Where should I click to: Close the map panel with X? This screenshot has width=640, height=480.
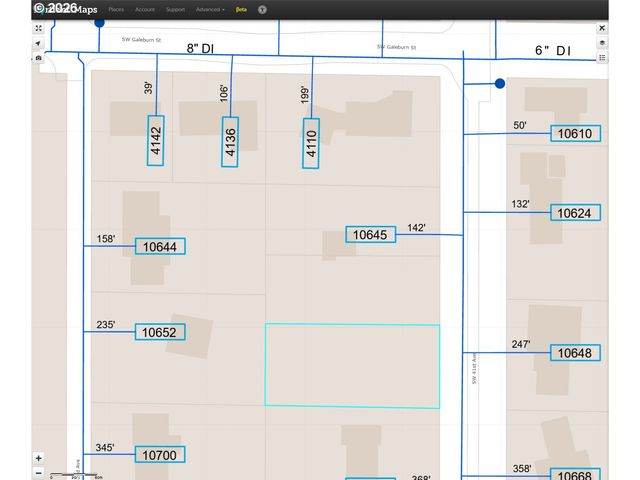[602, 28]
